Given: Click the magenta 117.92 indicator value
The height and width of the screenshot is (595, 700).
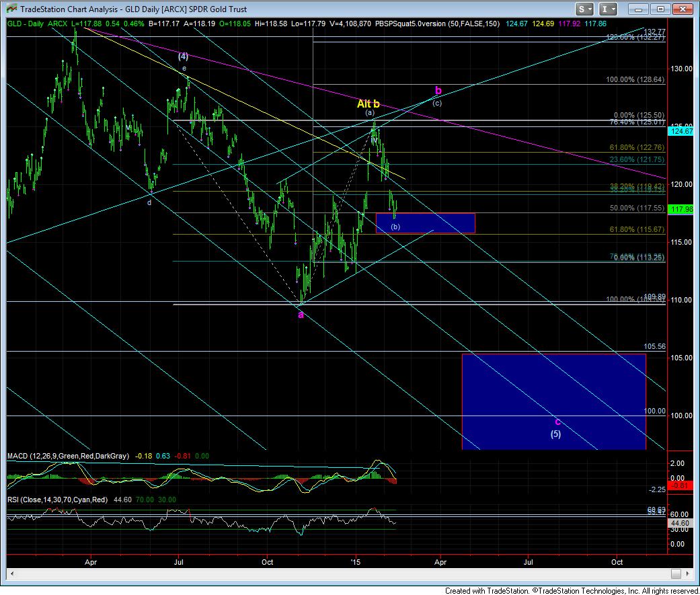Looking at the screenshot, I should [570, 24].
